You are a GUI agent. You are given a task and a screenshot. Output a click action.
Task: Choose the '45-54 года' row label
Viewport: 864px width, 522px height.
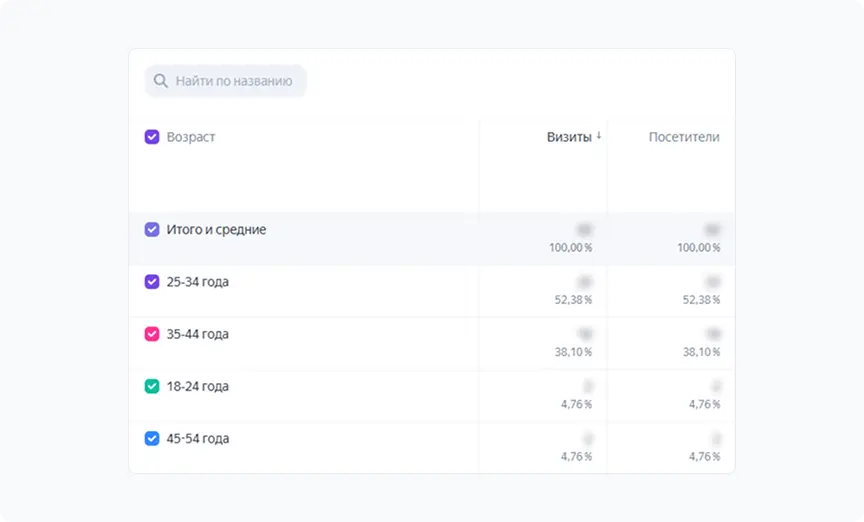198,438
